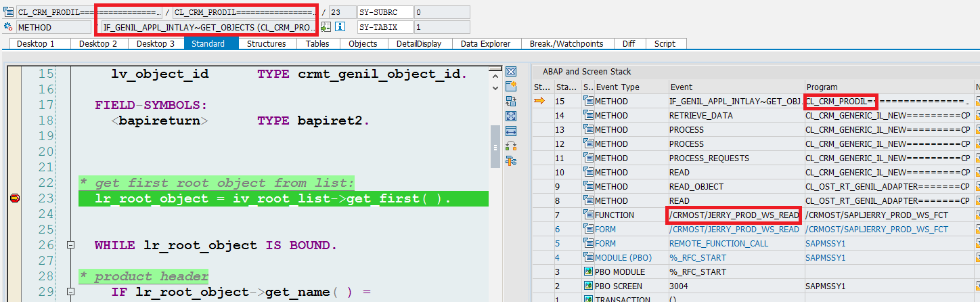Click the swap tool icon in vertical toolbar
This screenshot has width=980, height=302.
click(511, 102)
